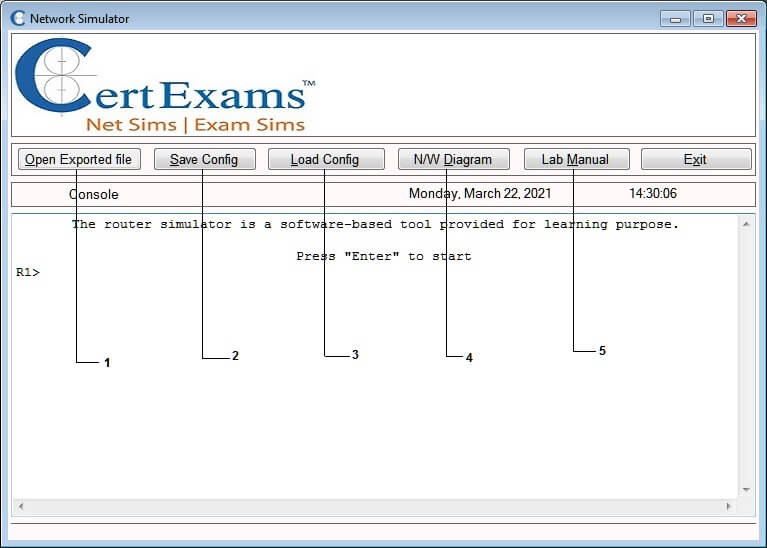The width and height of the screenshot is (767, 548).
Task: Click the 'Press Enter to start' console text
Action: click(x=383, y=256)
